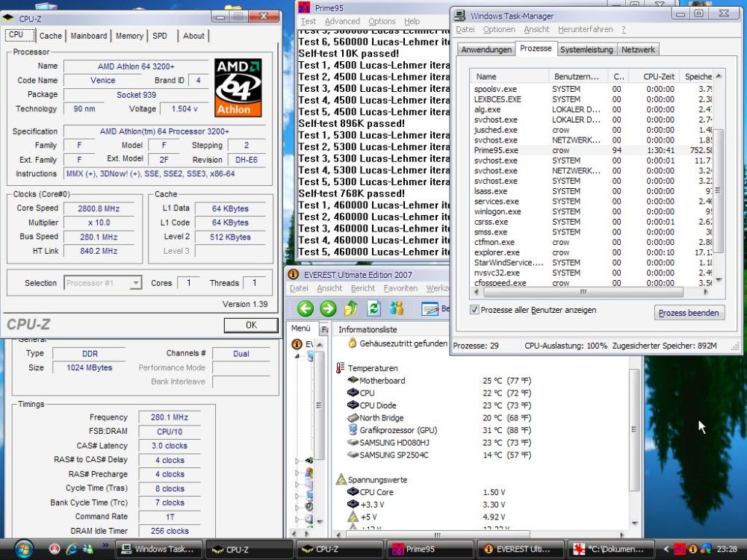Image resolution: width=747 pixels, height=560 pixels.
Task: Click Prozess beenden button
Action: pyautogui.click(x=689, y=313)
